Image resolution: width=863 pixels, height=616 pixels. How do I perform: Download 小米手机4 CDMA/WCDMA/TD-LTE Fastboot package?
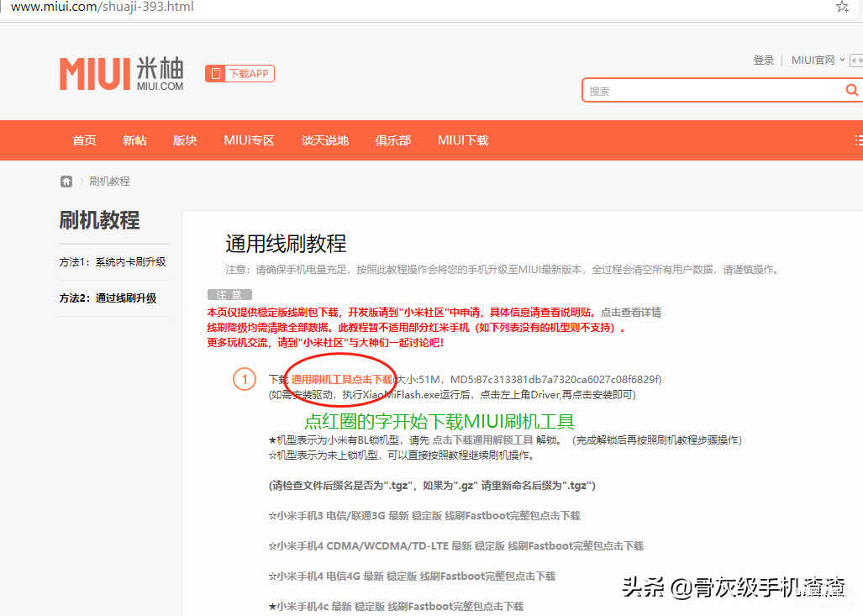455,546
